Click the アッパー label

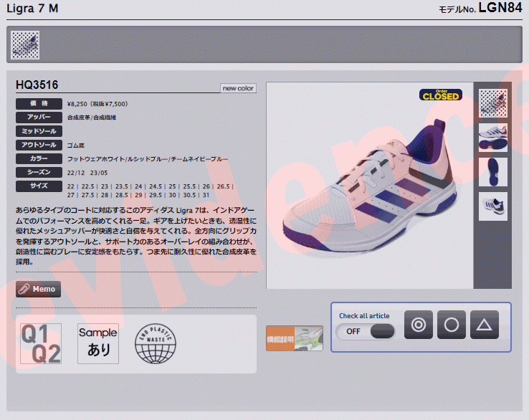coord(39,117)
